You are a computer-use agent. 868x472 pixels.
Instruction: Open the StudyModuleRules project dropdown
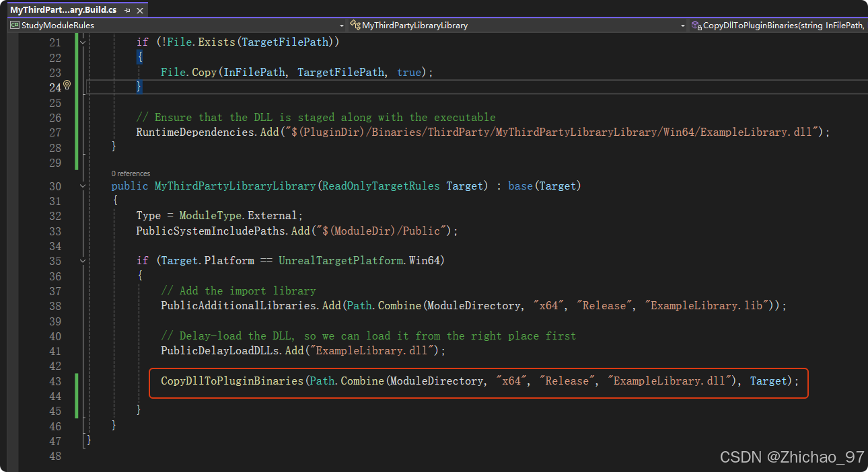point(177,26)
